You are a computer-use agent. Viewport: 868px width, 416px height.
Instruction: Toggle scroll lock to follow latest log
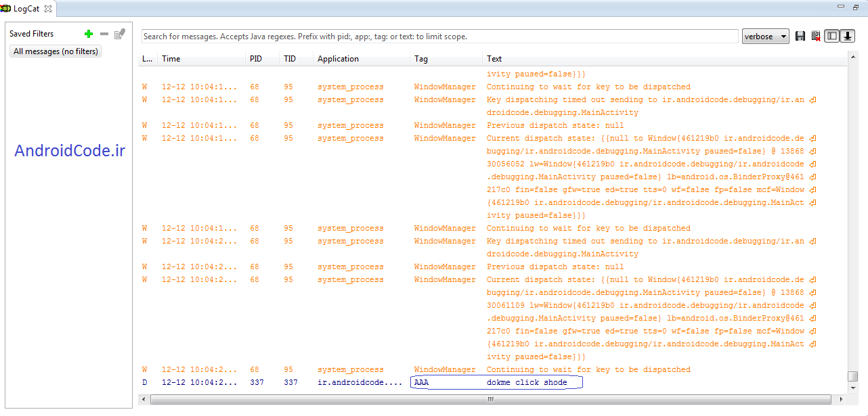(x=848, y=37)
